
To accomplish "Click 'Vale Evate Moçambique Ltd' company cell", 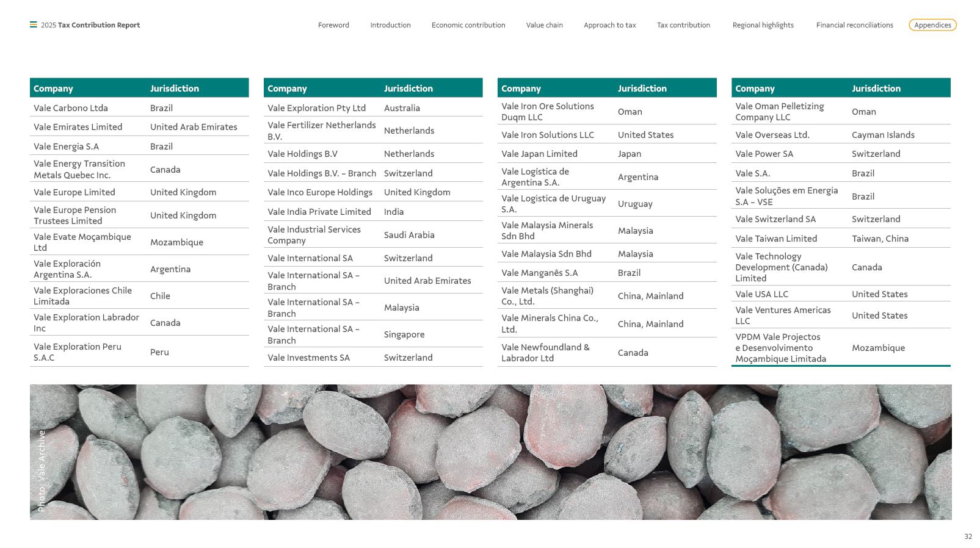I will (82, 242).
